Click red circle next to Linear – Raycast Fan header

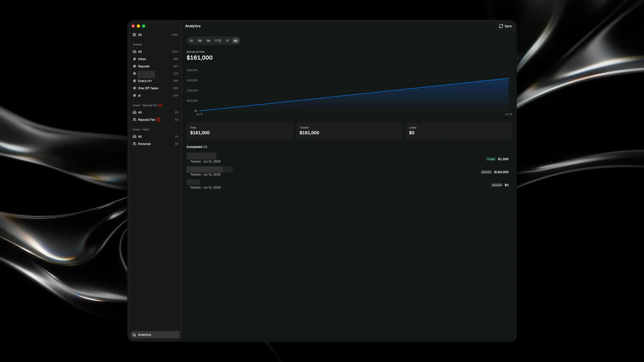[x=161, y=105]
